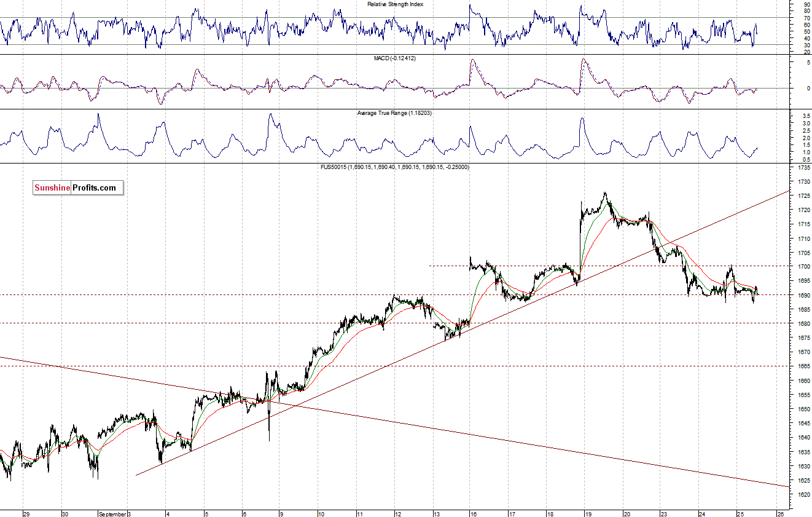Click the 9 date axis label
The image size is (812, 517).
click(x=282, y=513)
